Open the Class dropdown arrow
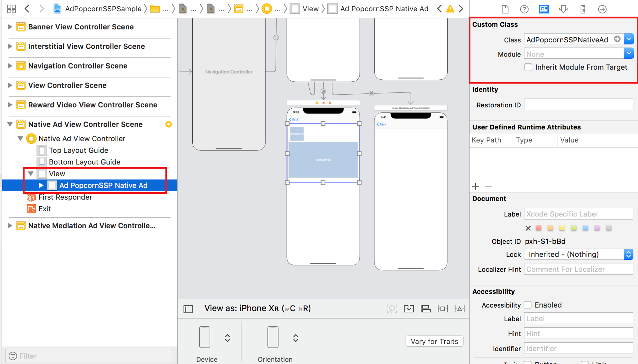Screen dimensions: 638x364 click(629, 39)
